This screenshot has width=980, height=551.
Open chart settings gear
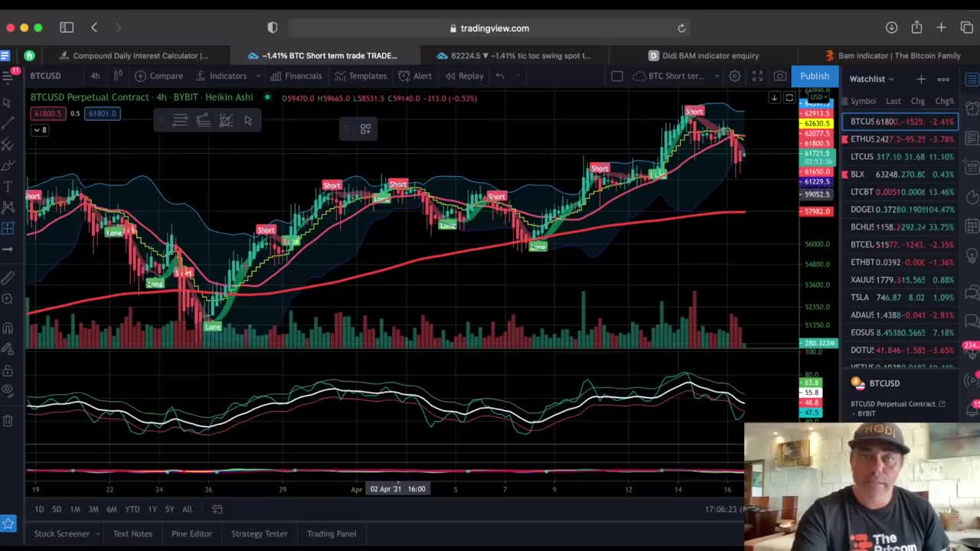pyautogui.click(x=735, y=76)
